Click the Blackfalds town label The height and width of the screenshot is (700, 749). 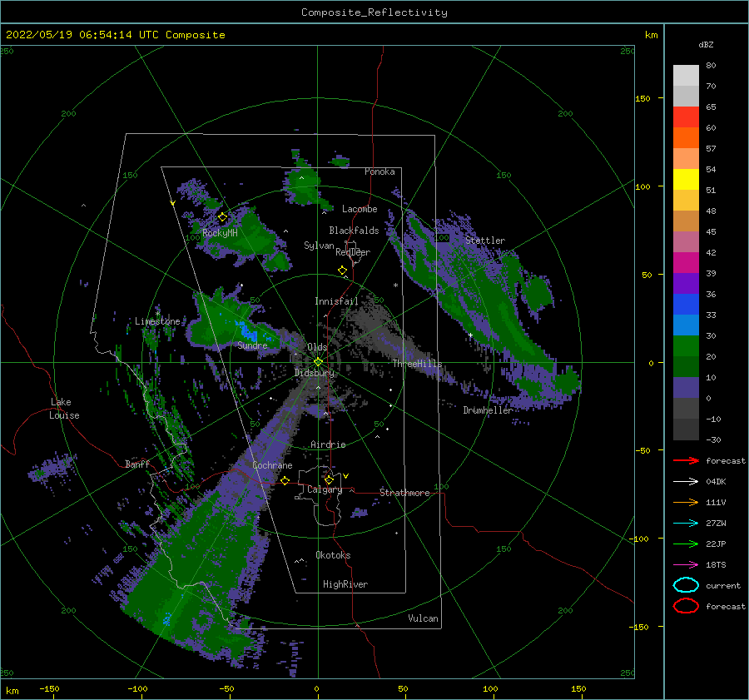click(x=354, y=231)
